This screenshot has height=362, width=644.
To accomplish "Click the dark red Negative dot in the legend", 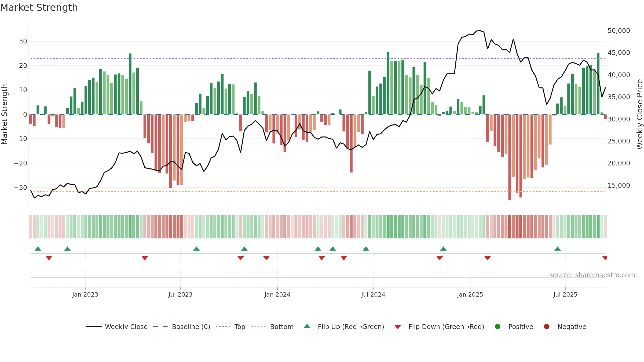I will (547, 327).
